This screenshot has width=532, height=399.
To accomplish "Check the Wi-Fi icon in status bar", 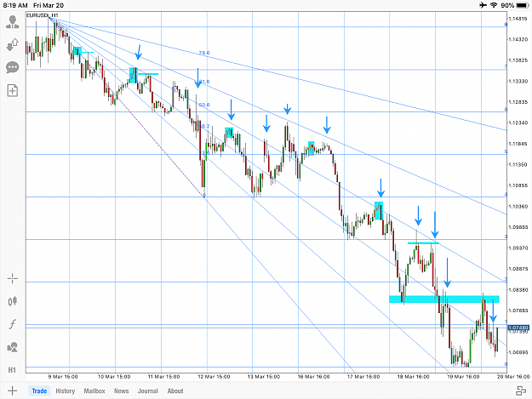I will click(x=494, y=5).
